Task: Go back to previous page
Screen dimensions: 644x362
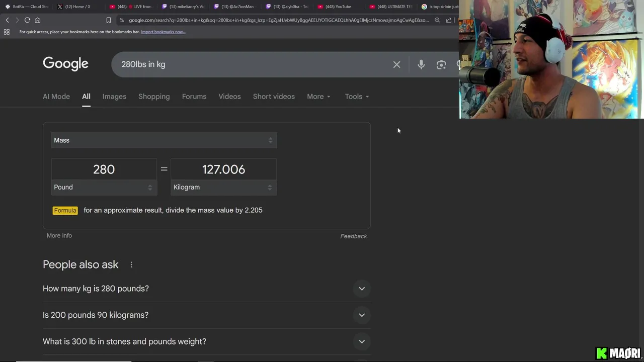Action: (x=7, y=20)
